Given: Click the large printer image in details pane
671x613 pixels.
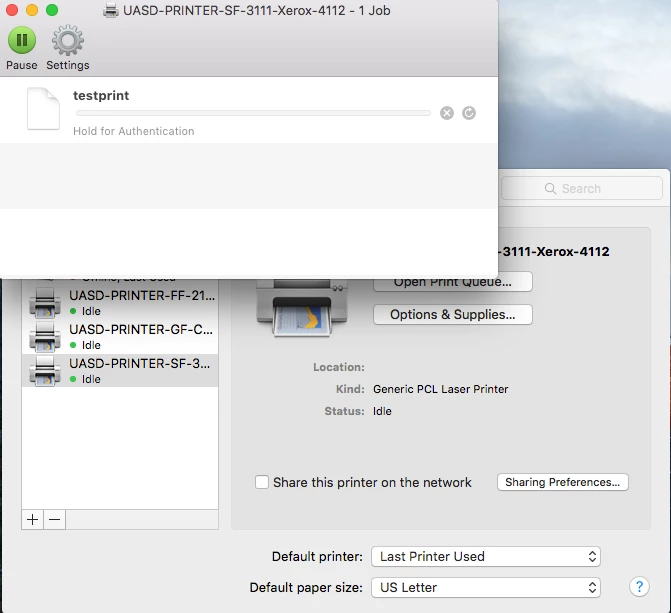Looking at the screenshot, I should coord(302,308).
